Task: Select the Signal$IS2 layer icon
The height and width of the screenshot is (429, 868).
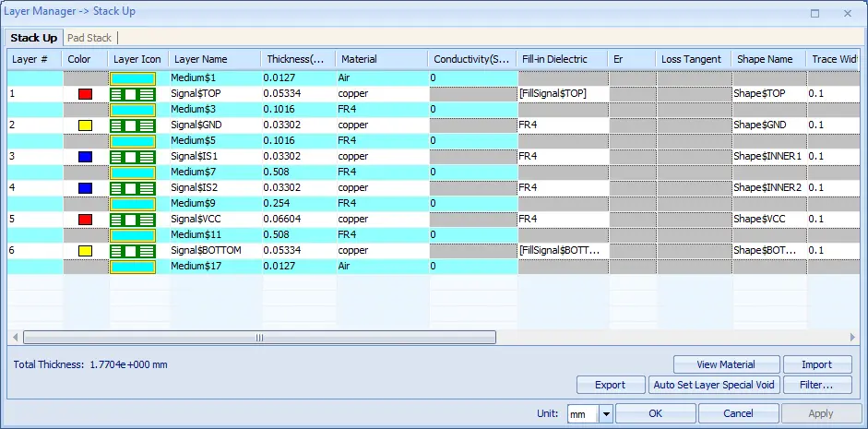Action: (133, 188)
